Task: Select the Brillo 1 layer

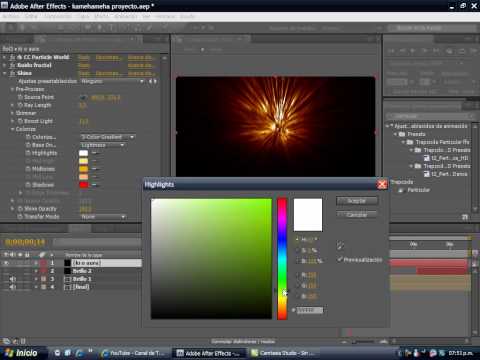Action: [x=82, y=279]
